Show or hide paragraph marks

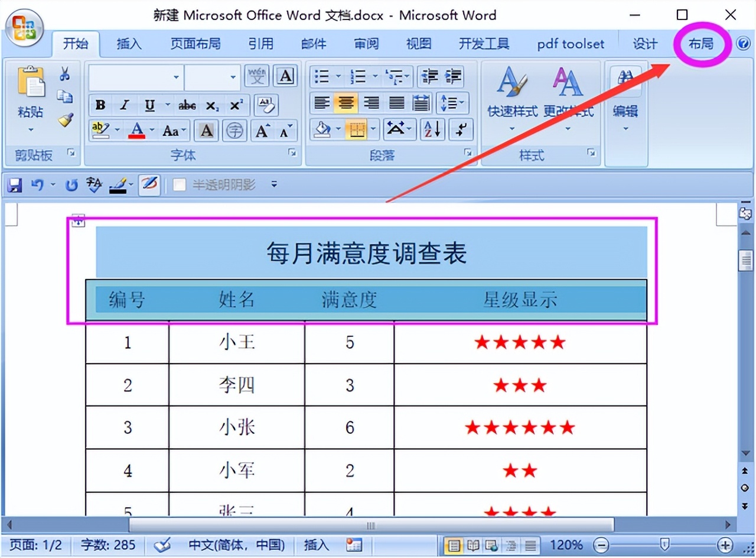[x=461, y=129]
